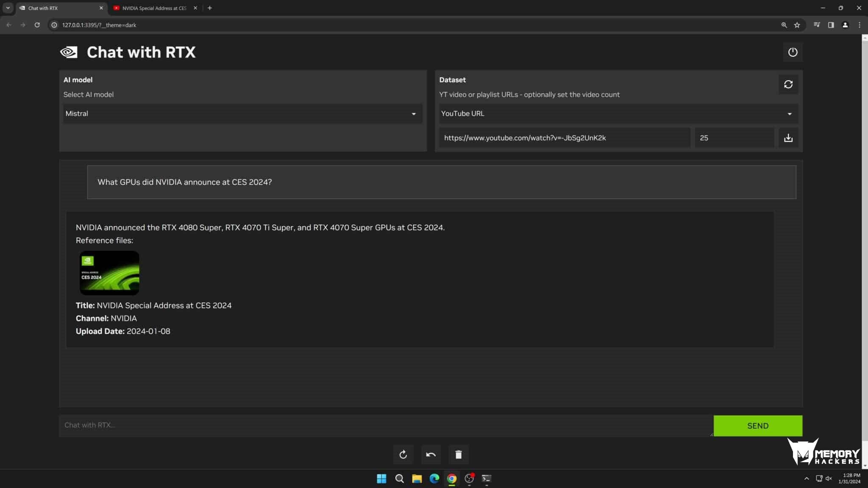Close the NVIDIA Special Address tab

point(195,8)
